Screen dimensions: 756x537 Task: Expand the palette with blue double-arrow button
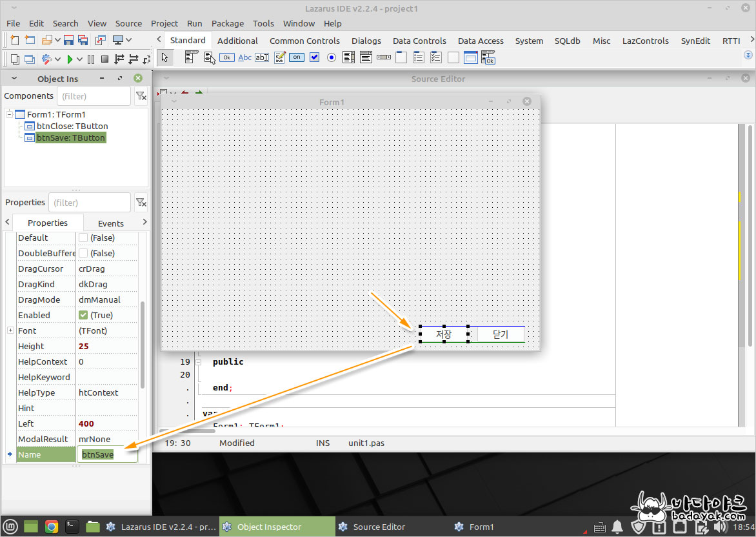click(748, 55)
